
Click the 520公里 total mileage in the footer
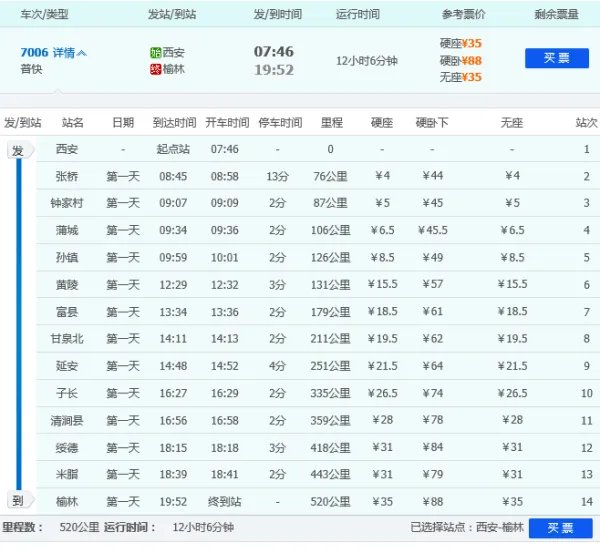80,527
